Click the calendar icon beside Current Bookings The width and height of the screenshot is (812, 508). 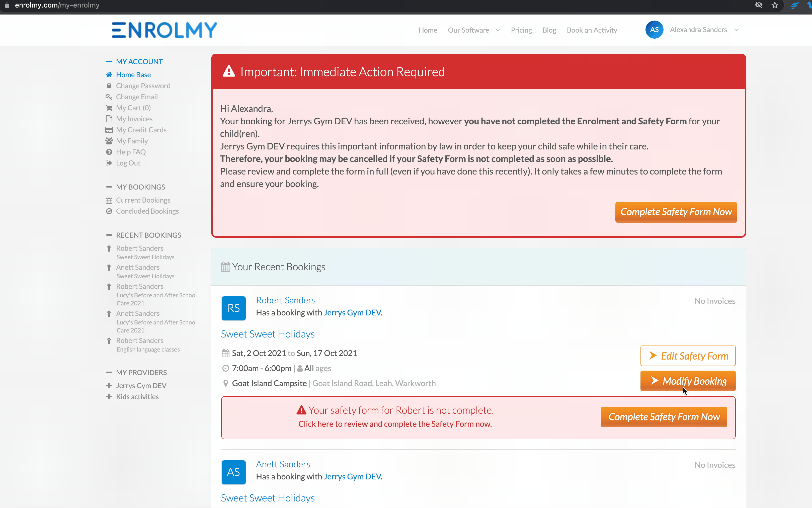tap(109, 200)
